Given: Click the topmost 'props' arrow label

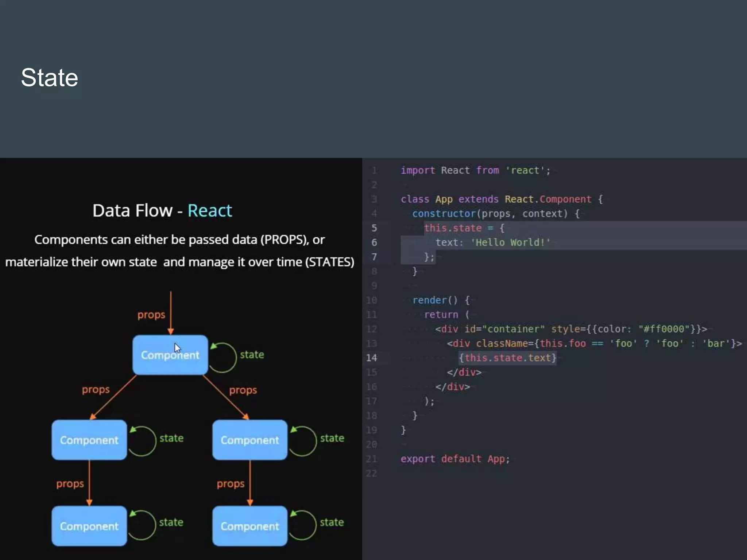Looking at the screenshot, I should coord(151,315).
